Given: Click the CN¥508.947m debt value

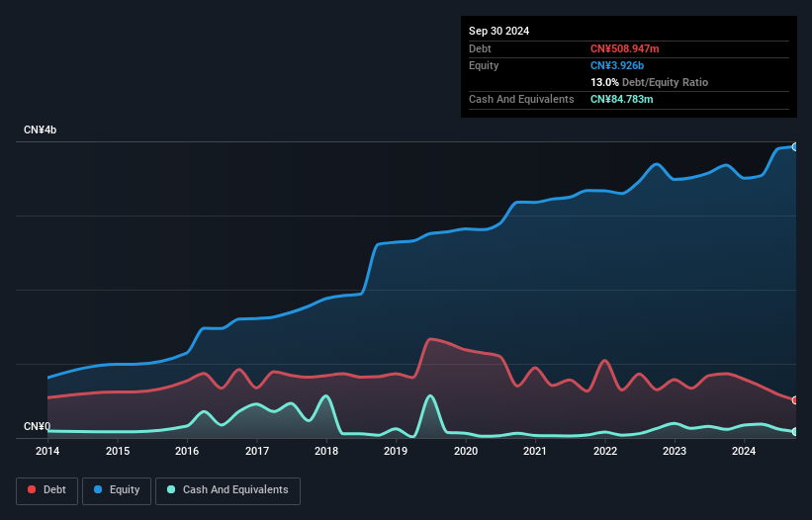Looking at the screenshot, I should [624, 48].
